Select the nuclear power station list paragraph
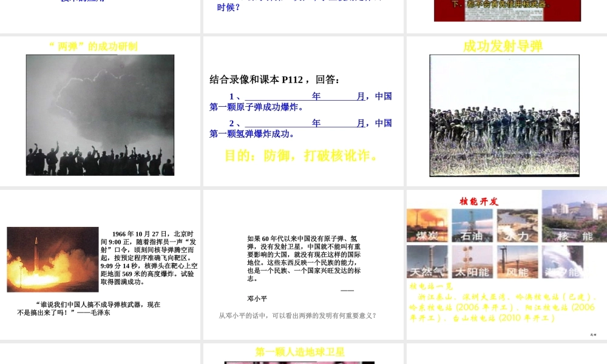This screenshot has height=364, width=607. 503,308
